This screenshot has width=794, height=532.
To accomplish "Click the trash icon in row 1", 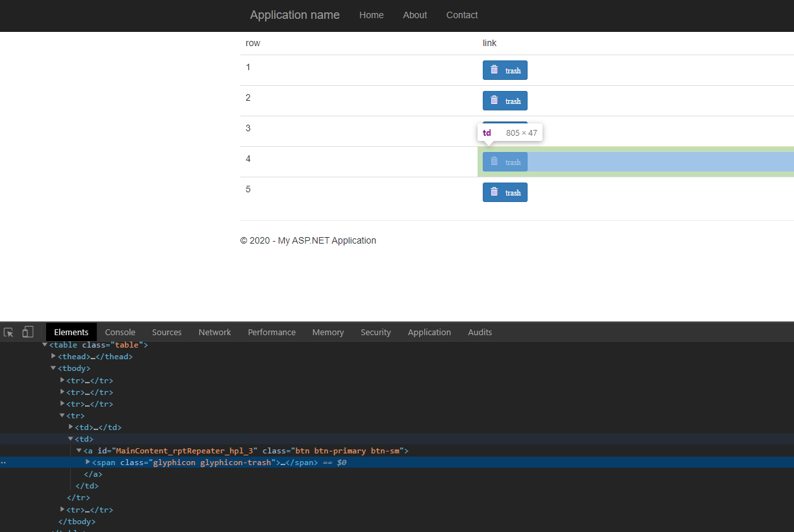I will [x=494, y=70].
